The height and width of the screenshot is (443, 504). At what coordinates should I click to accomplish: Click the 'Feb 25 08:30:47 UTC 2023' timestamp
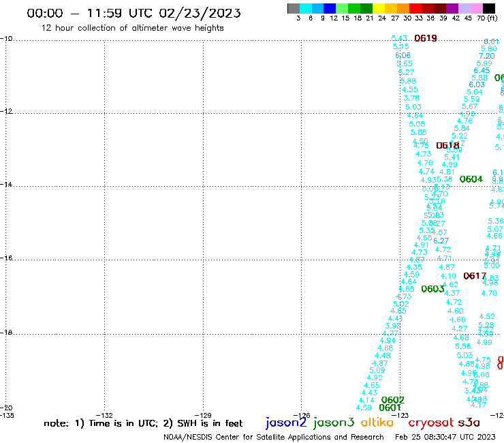[445, 437]
